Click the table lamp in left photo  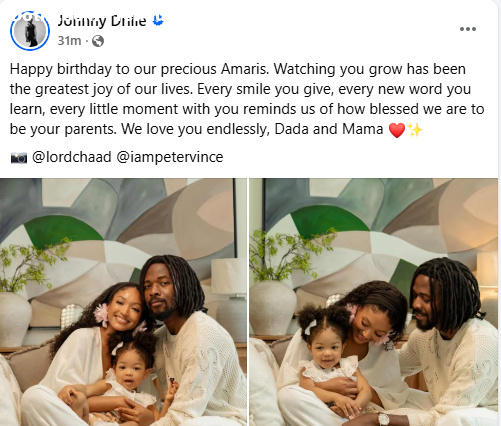(229, 298)
